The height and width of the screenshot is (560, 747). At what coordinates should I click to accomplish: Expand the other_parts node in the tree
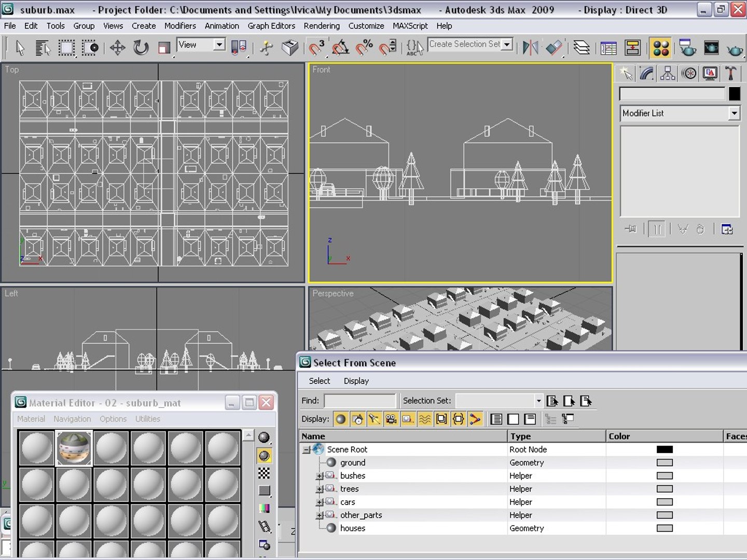point(320,515)
